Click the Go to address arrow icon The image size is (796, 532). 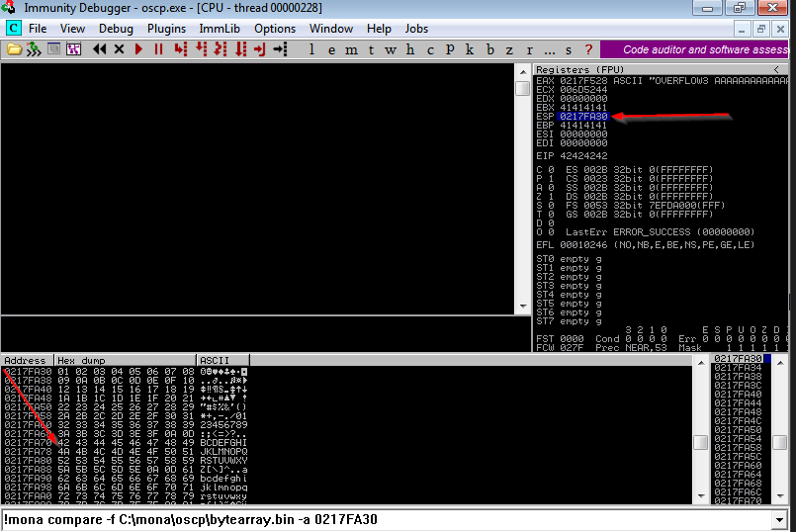click(x=280, y=49)
